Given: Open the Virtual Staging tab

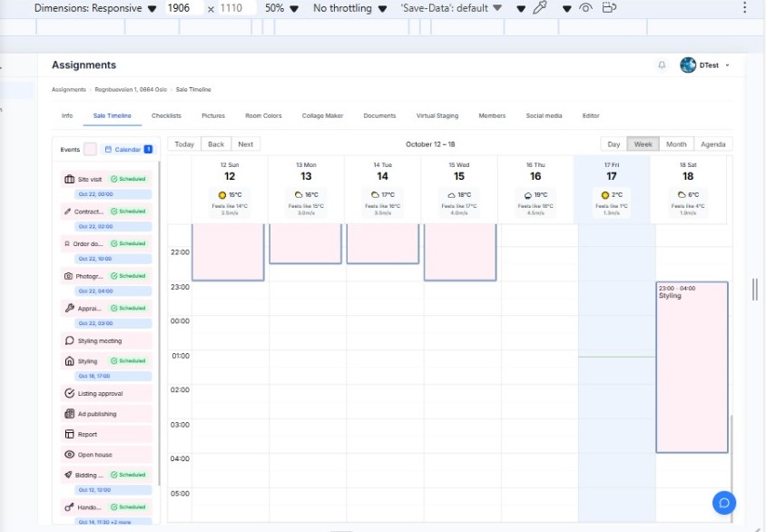Looking at the screenshot, I should (437, 116).
